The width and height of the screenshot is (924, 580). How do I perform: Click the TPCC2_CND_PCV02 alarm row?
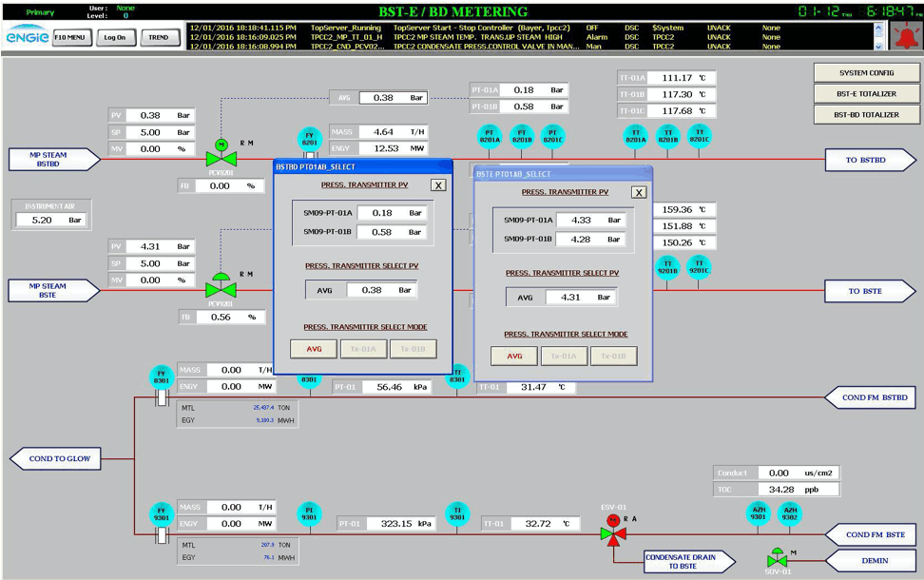[530, 46]
